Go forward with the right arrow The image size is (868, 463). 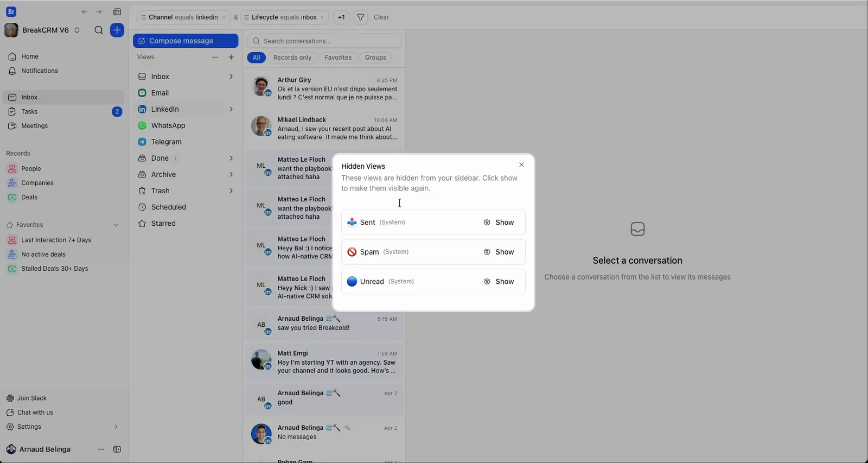pyautogui.click(x=99, y=12)
